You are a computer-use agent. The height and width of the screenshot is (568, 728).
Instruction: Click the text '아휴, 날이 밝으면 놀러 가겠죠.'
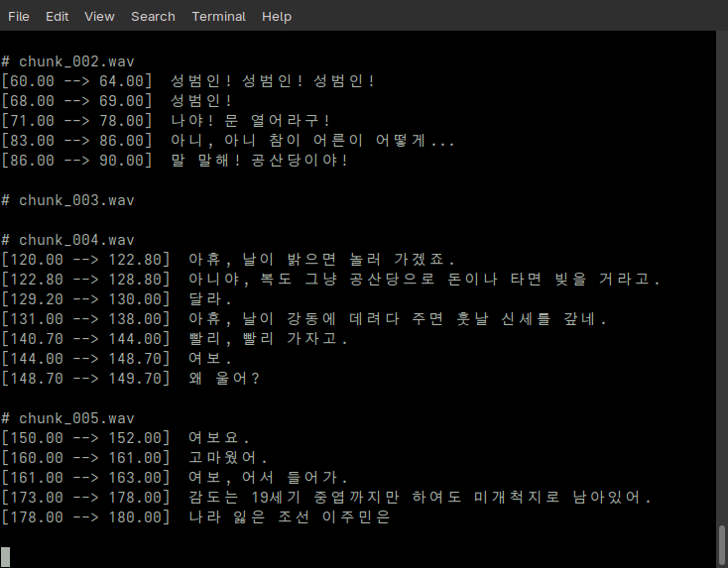(x=321, y=260)
